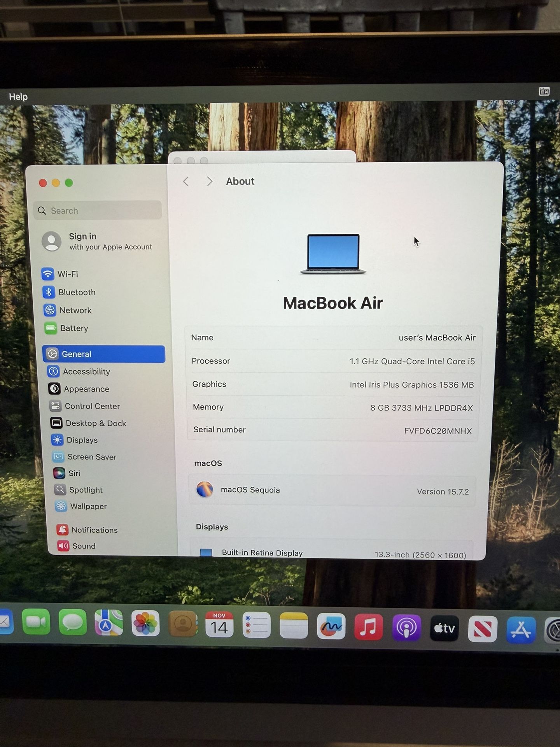Select the serial number FVFD6C20MNHX

coord(438,431)
